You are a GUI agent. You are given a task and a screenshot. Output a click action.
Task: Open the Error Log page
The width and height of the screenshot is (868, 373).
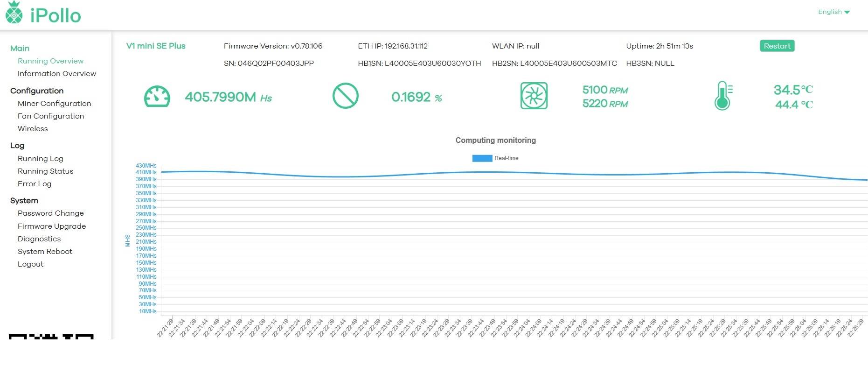35,184
